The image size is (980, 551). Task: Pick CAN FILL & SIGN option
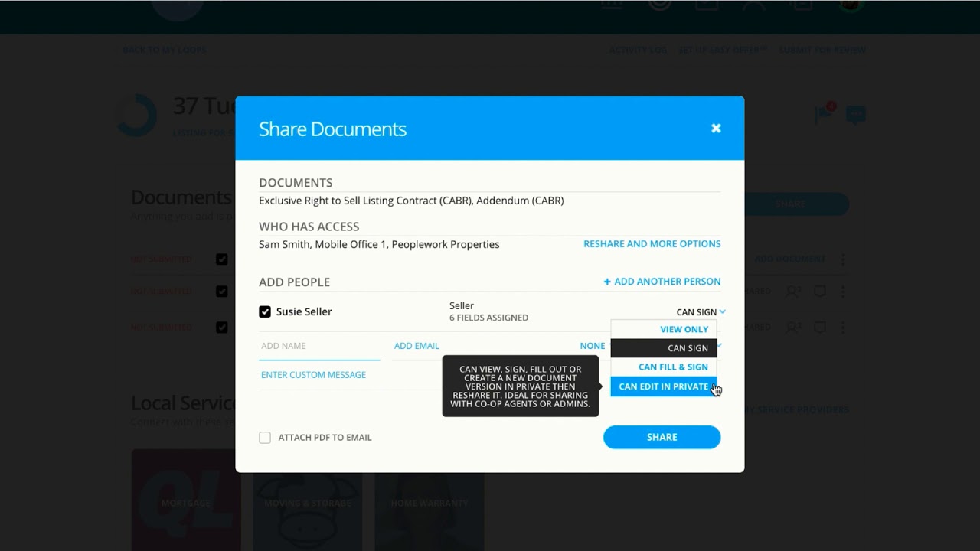point(664,367)
